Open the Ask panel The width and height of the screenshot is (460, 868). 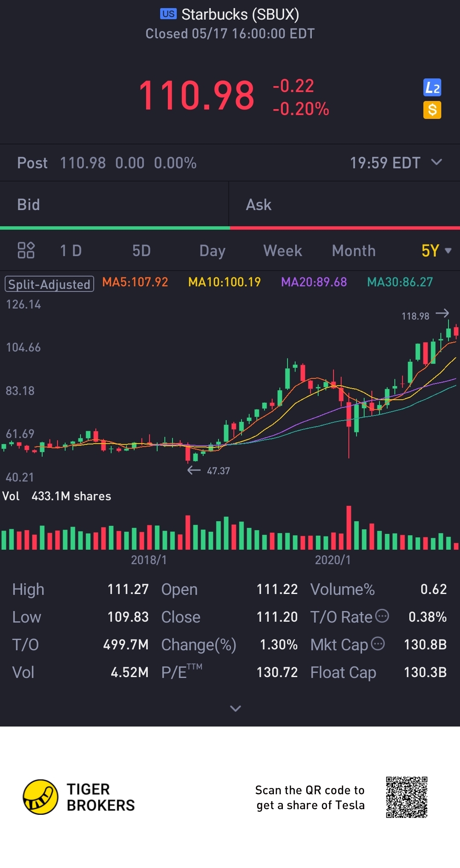pyautogui.click(x=345, y=205)
